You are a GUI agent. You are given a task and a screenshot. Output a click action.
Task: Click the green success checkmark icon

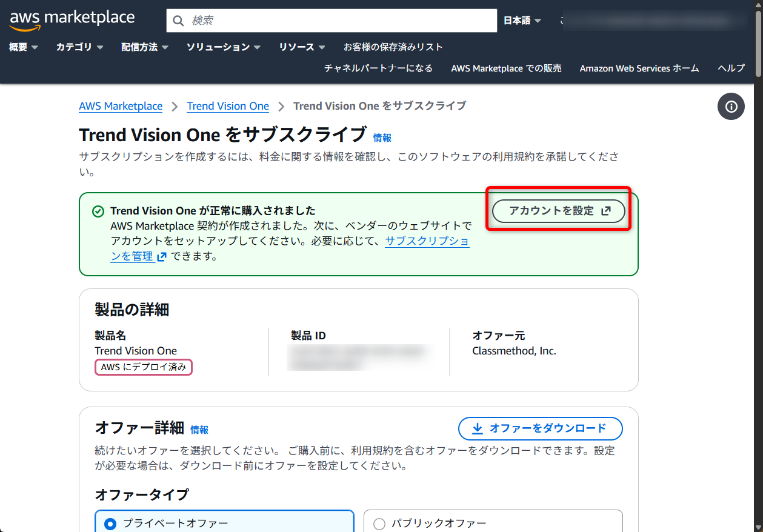click(x=98, y=211)
